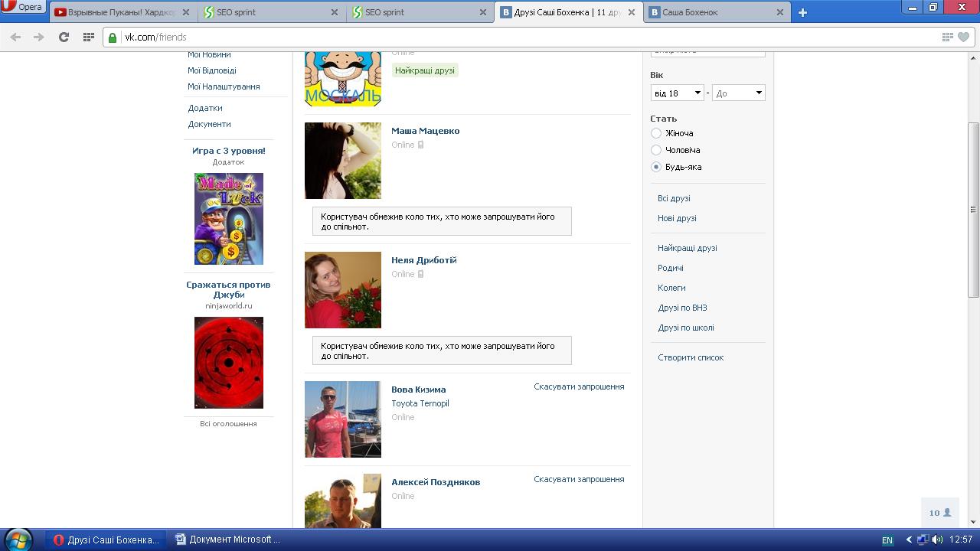Image resolution: width=980 pixels, height=551 pixels.
Task: Filter friends by Колеги
Action: point(671,288)
